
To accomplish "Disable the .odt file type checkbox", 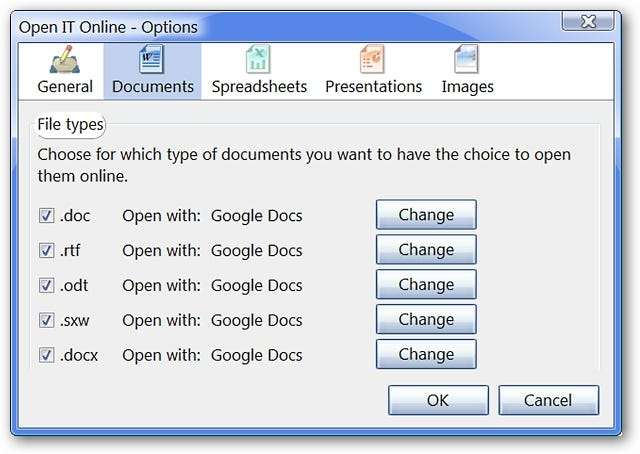I will click(x=46, y=285).
